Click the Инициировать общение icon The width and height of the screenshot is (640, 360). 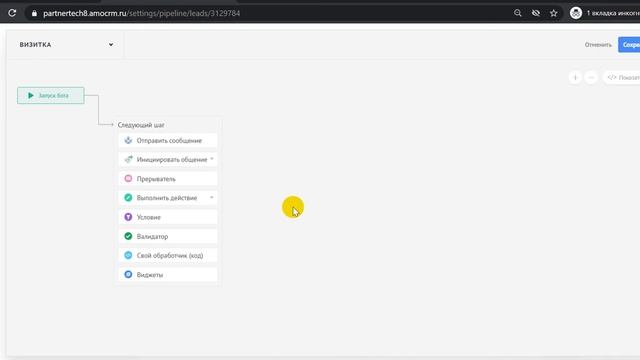pyautogui.click(x=128, y=159)
